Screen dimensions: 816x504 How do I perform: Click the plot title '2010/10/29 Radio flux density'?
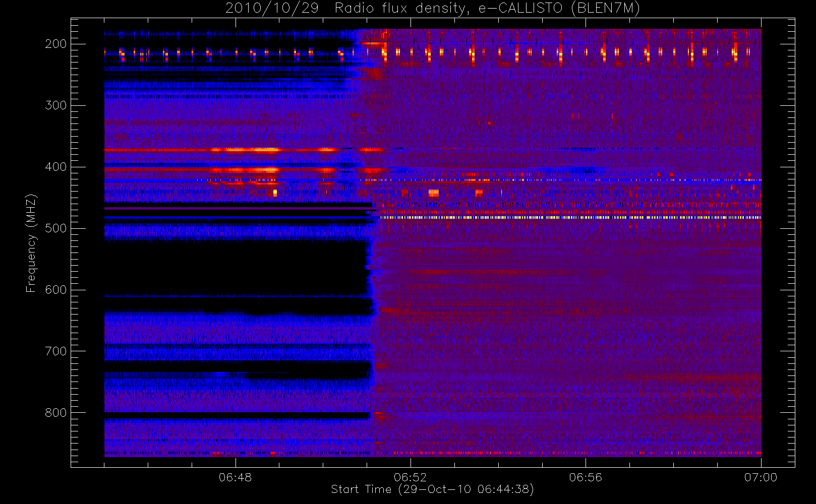pyautogui.click(x=432, y=9)
